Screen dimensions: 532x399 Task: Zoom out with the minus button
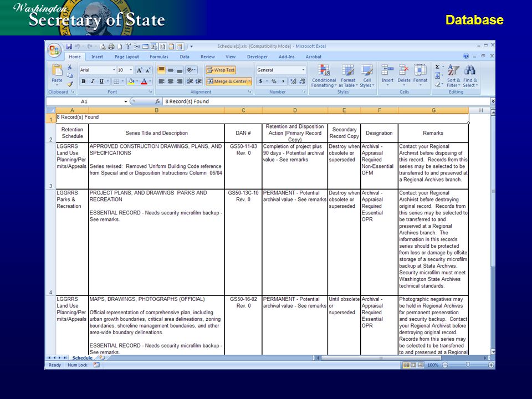[445, 365]
